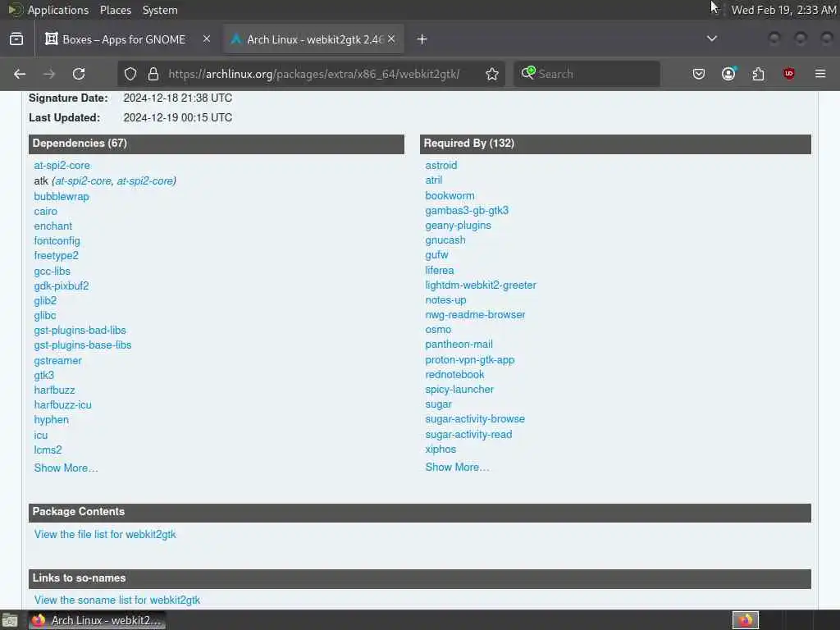Image resolution: width=840 pixels, height=630 pixels.
Task: Close the Arch Linux webkit2gtk tab
Action: (391, 39)
